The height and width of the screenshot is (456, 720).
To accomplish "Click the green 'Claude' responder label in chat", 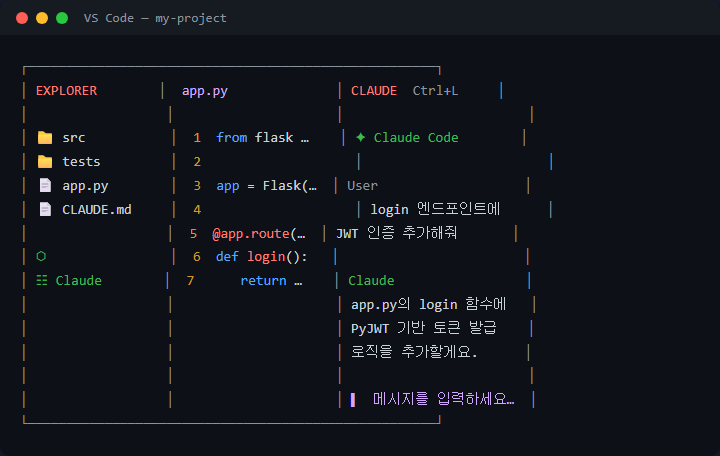I will [x=371, y=280].
